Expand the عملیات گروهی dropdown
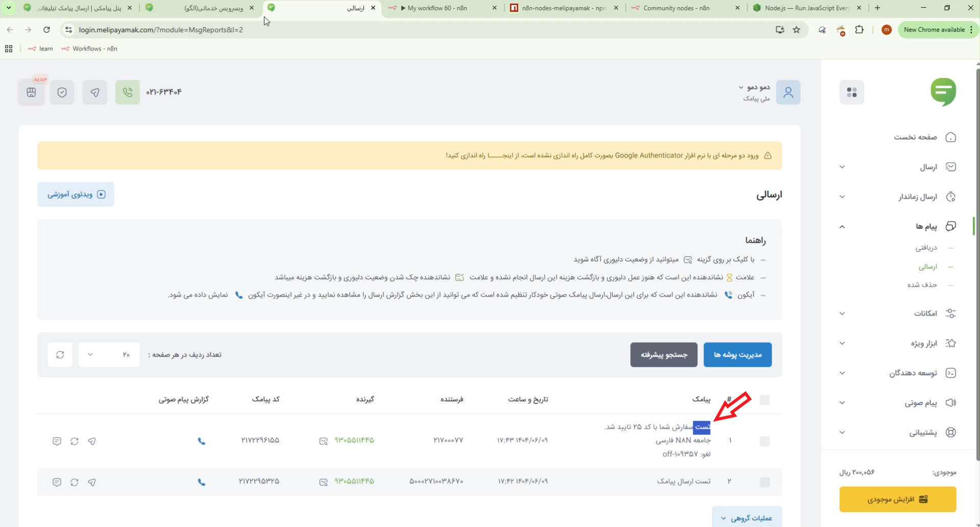Image resolution: width=980 pixels, height=527 pixels. pyautogui.click(x=746, y=518)
